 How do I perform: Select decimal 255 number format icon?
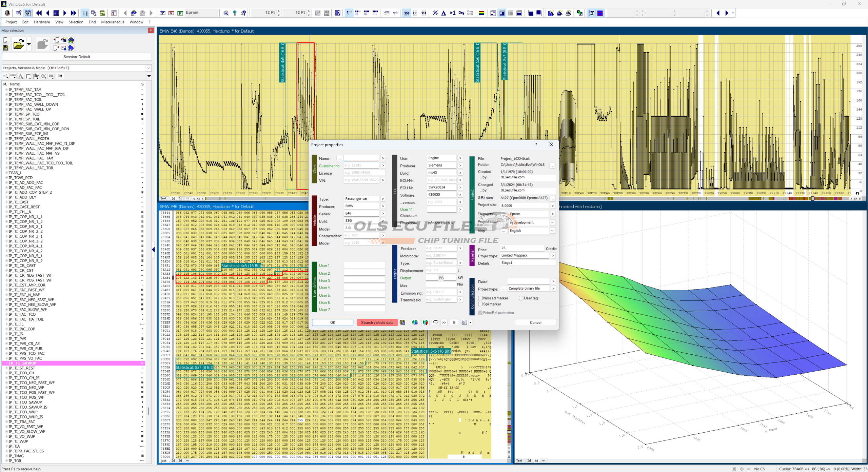[x=407, y=13]
